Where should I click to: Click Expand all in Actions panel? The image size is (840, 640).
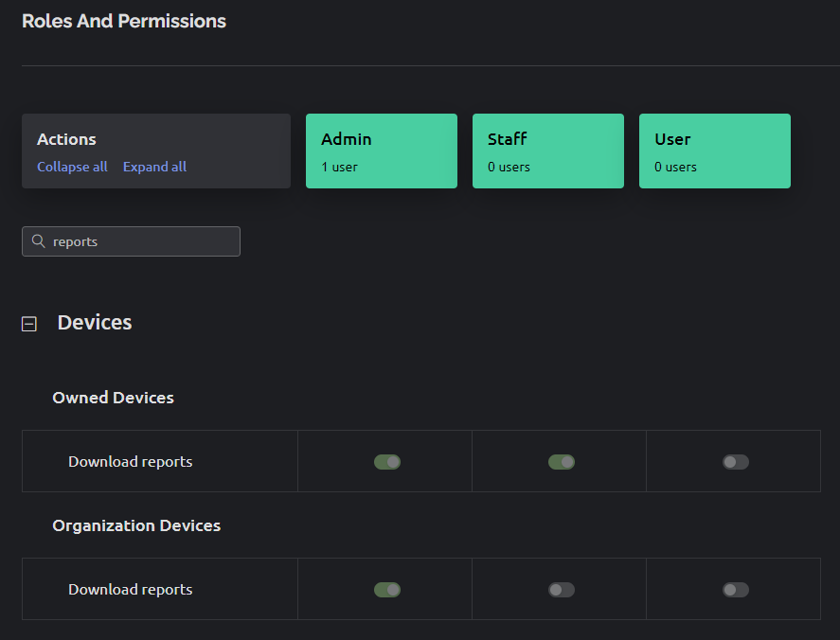tap(154, 167)
